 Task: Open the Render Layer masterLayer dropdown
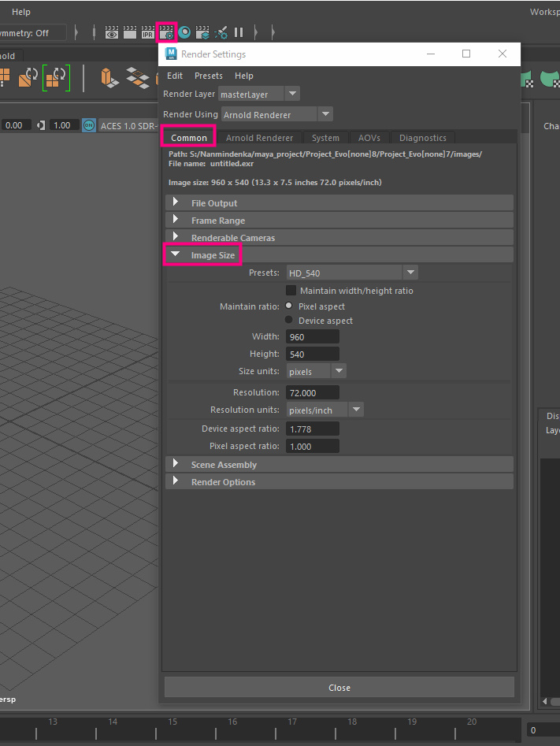pos(259,95)
